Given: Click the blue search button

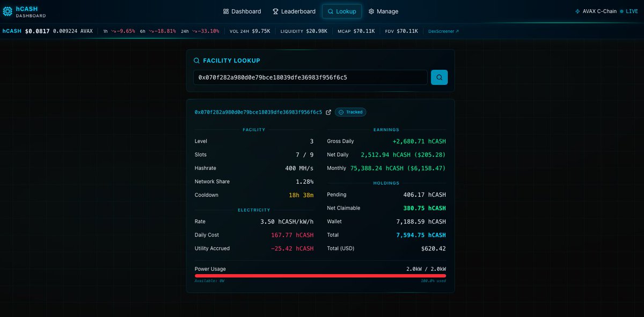Looking at the screenshot, I should [x=440, y=77].
